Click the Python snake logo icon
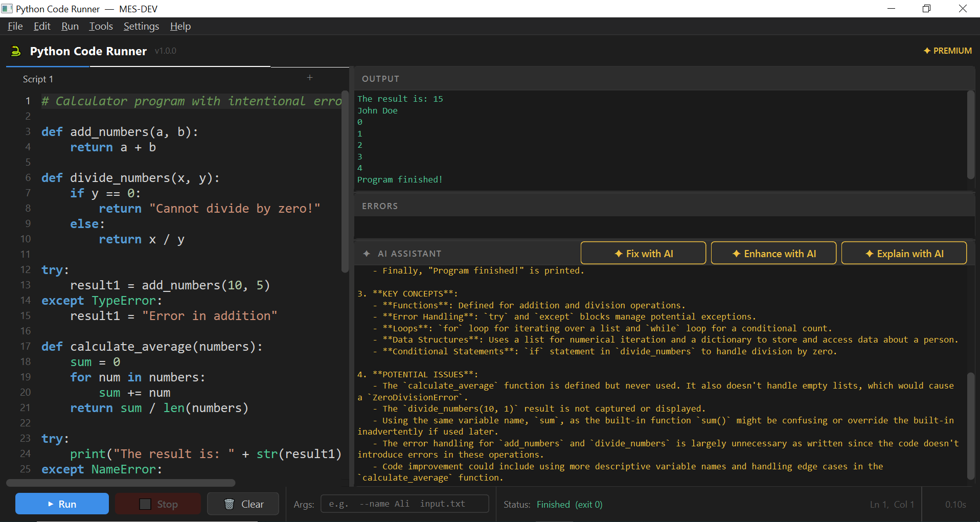980x522 pixels. (x=16, y=51)
